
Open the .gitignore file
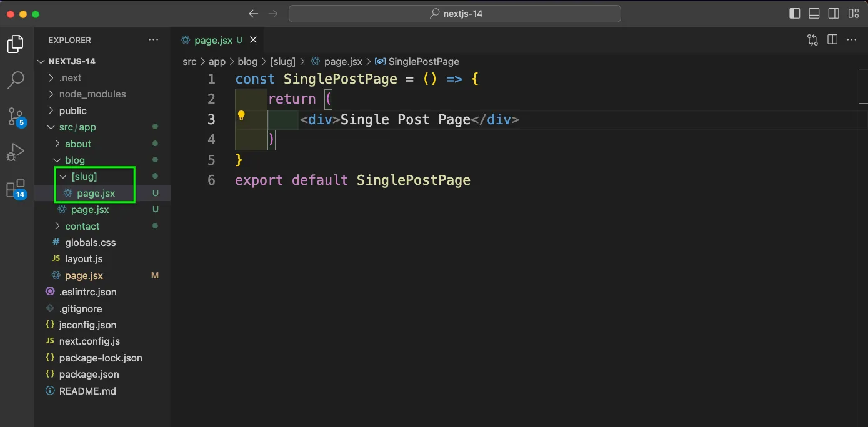[102, 308]
